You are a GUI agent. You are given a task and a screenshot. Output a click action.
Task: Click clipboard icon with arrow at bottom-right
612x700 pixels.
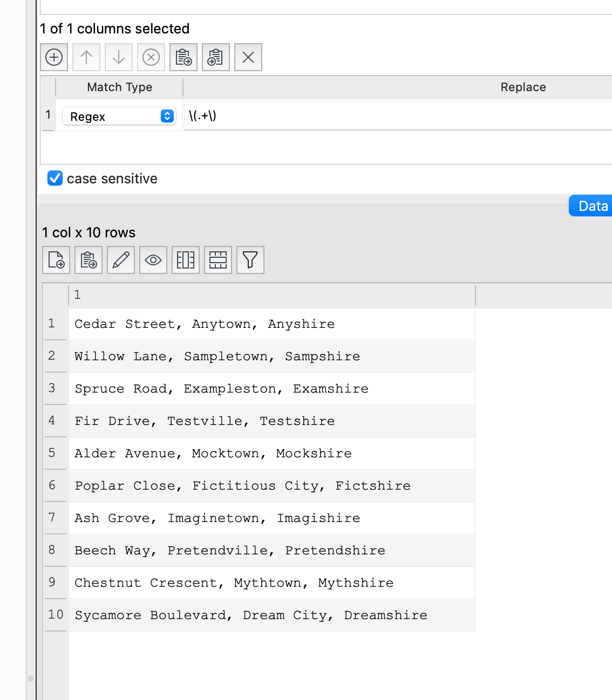point(183,57)
